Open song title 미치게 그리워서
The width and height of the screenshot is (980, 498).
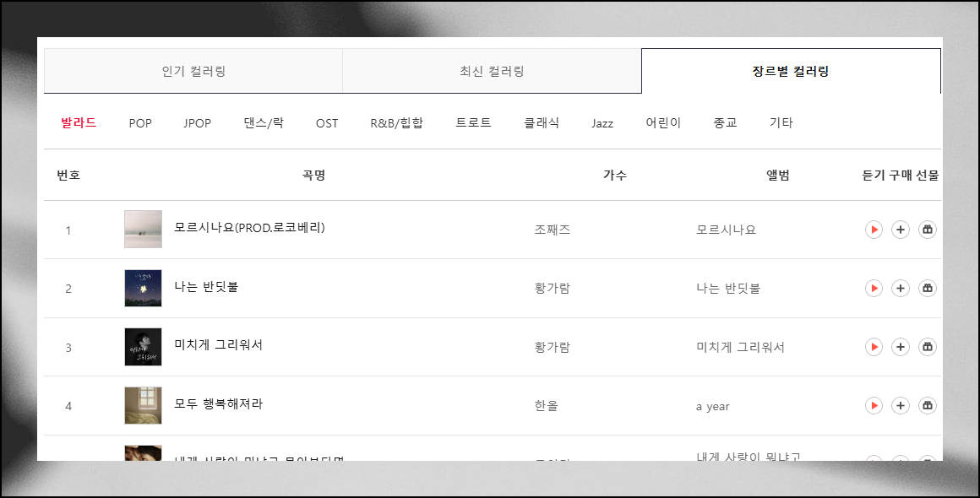(218, 345)
